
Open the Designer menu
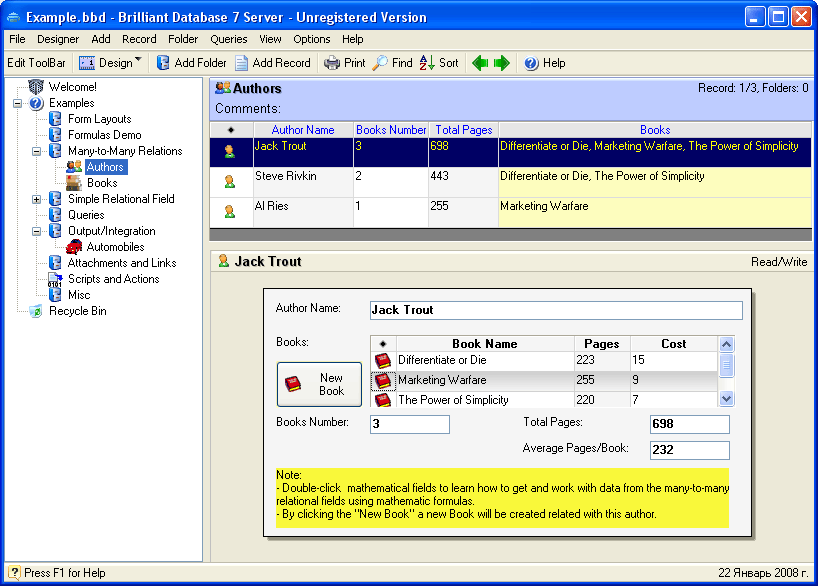point(58,39)
